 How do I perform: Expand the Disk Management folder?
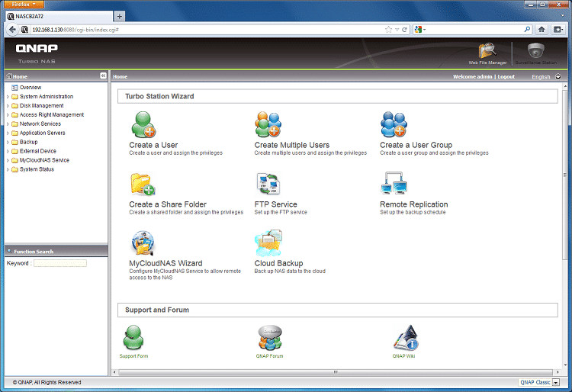(8, 106)
